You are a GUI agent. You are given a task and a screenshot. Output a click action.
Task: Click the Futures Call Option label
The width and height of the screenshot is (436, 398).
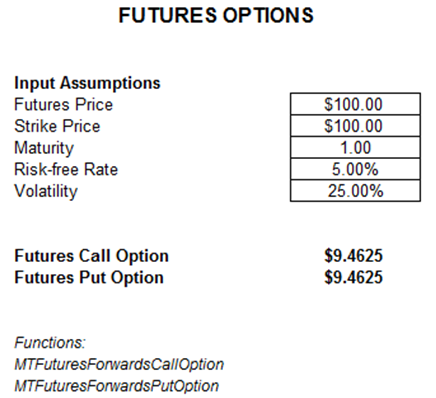click(x=91, y=256)
